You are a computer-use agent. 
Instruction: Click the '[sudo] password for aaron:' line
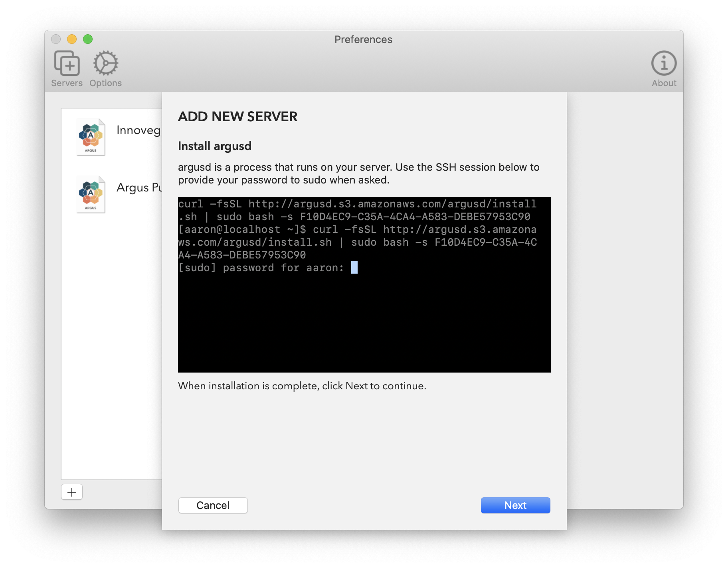(x=261, y=268)
